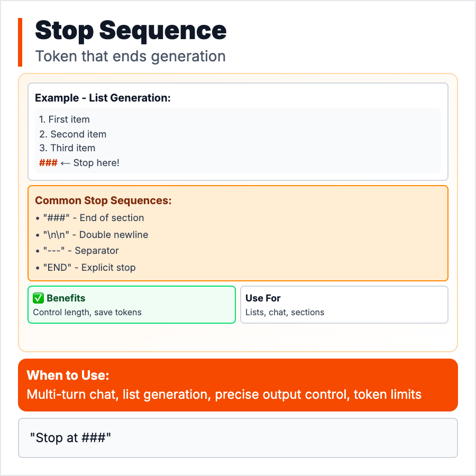Click the "###" - End of section bullet
The height and width of the screenshot is (476, 476).
[89, 218]
